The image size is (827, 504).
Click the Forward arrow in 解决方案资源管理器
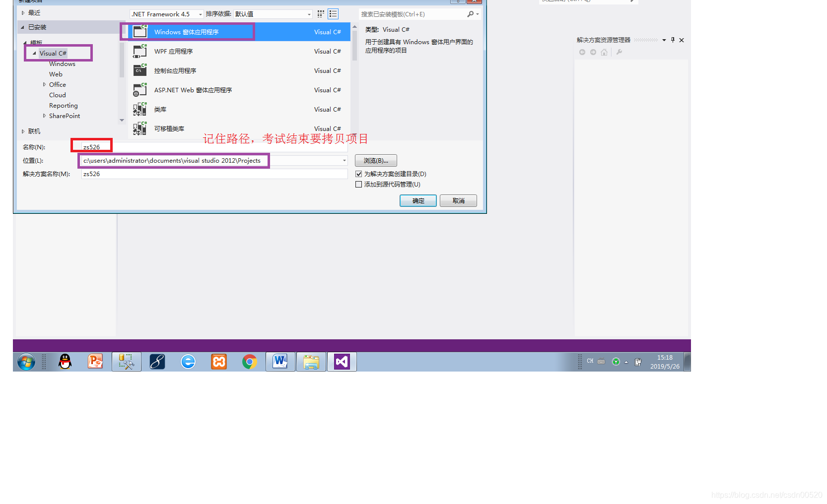click(x=593, y=52)
